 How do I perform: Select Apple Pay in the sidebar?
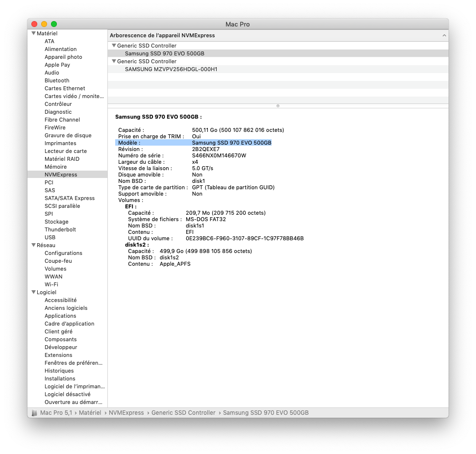(x=57, y=65)
